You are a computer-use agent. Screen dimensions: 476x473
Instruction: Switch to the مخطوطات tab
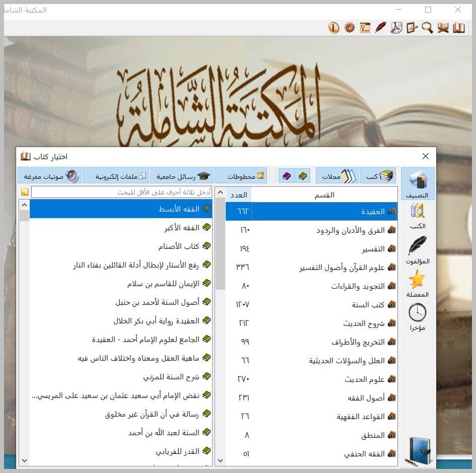[x=241, y=176]
